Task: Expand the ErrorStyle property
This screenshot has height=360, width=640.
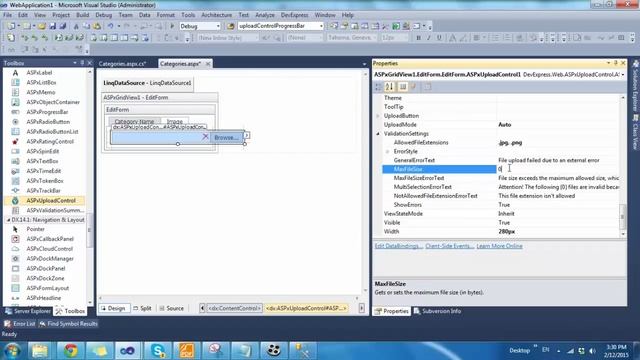Action: click(387, 151)
